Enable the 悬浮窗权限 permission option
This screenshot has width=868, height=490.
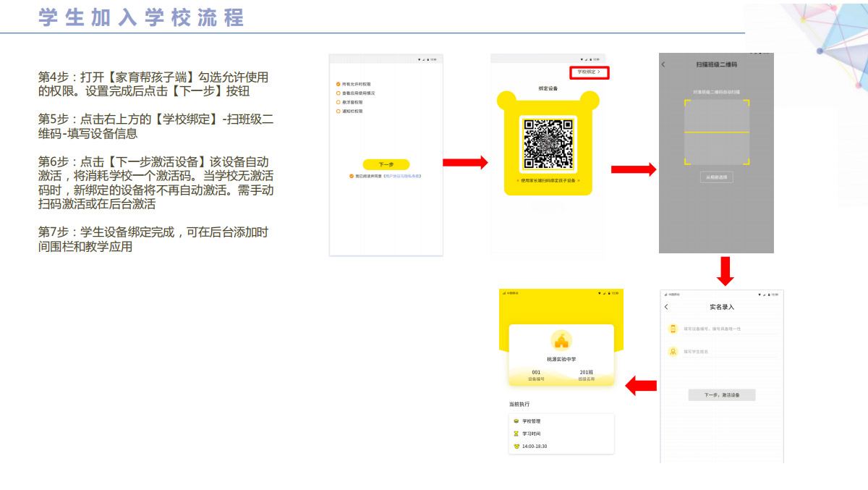coord(338,102)
